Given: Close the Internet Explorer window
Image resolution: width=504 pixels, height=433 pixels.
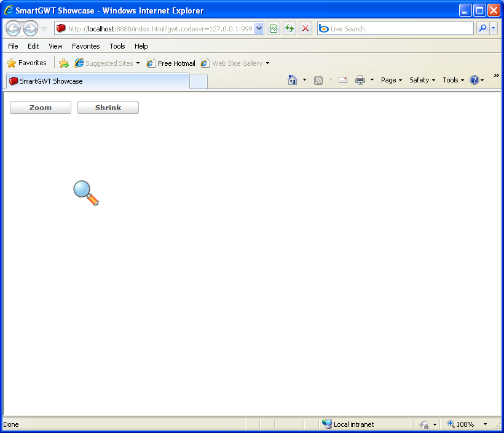Looking at the screenshot, I should (x=494, y=10).
